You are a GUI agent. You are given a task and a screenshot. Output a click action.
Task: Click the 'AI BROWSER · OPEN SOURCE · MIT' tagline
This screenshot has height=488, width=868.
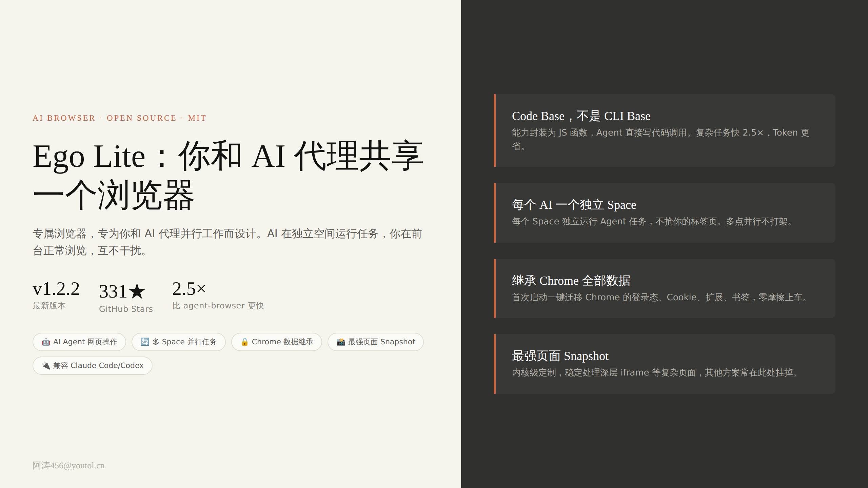pyautogui.click(x=119, y=118)
